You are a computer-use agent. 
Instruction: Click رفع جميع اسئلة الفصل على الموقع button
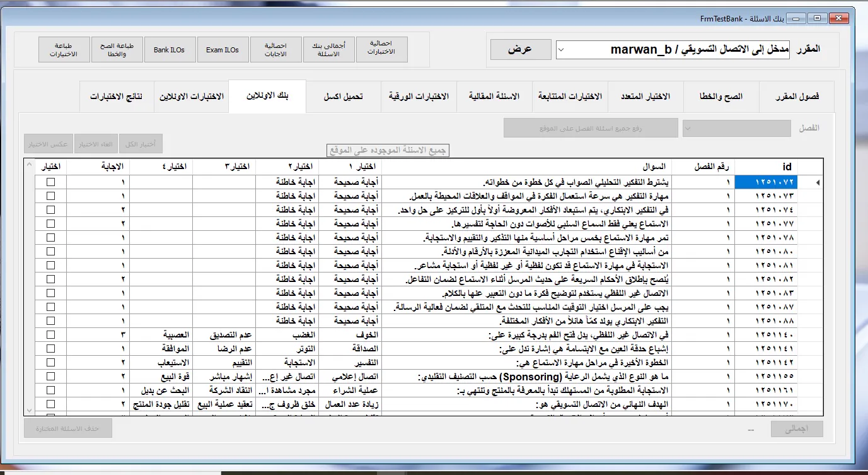[591, 128]
